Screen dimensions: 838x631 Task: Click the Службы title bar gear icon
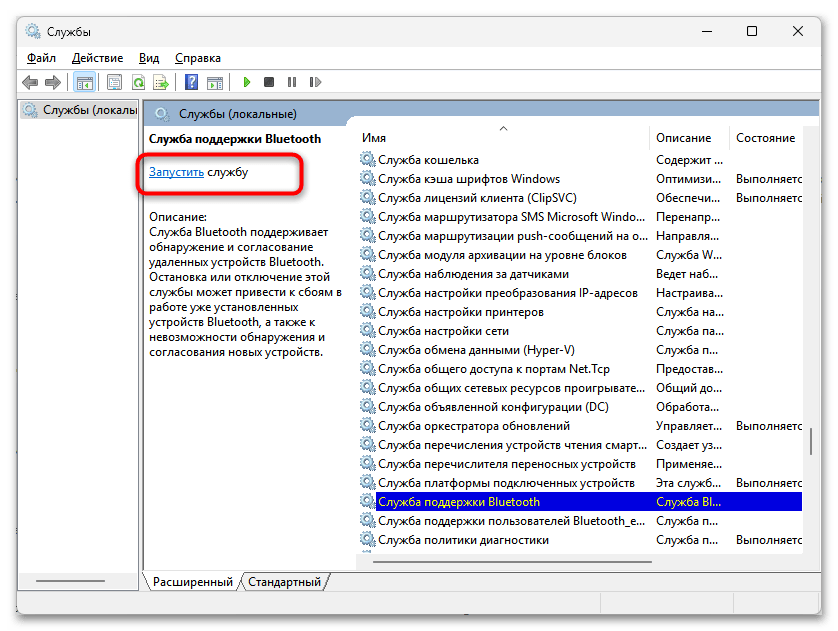(x=33, y=32)
